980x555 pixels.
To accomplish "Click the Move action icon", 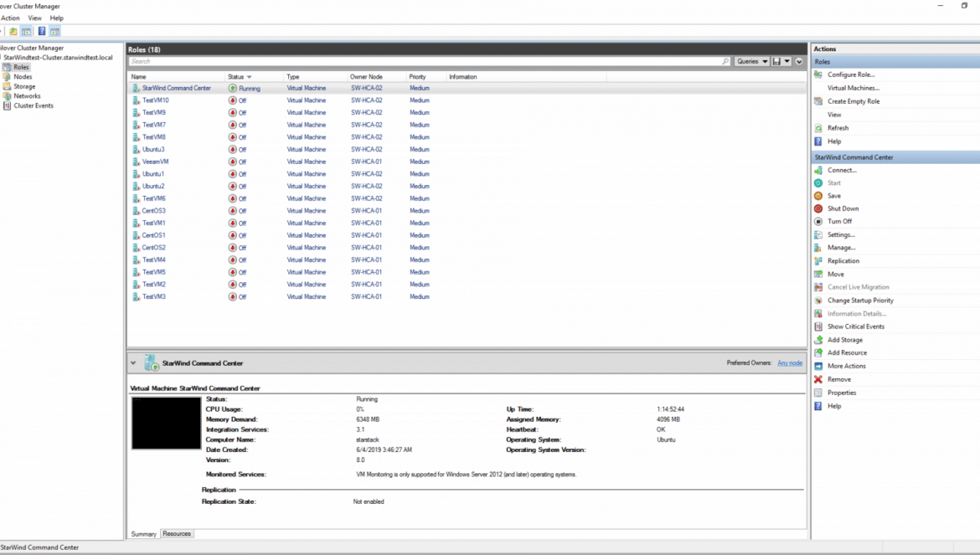I will (818, 274).
